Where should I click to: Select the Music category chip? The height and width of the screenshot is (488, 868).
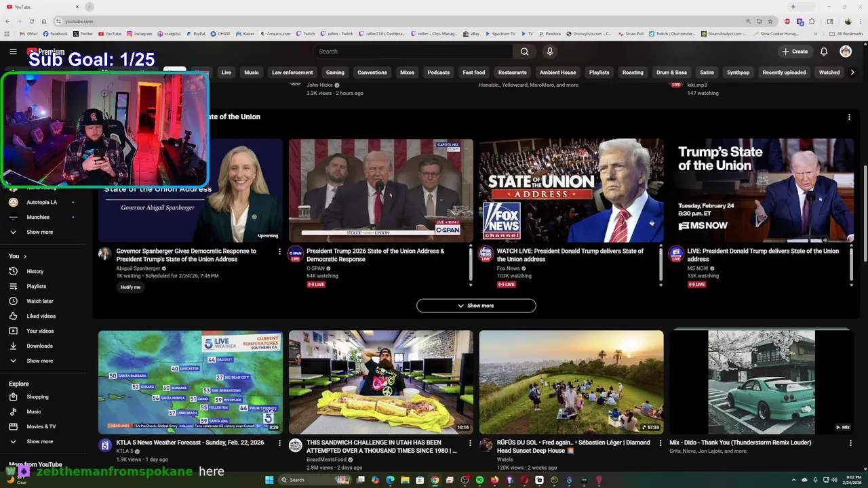point(252,73)
